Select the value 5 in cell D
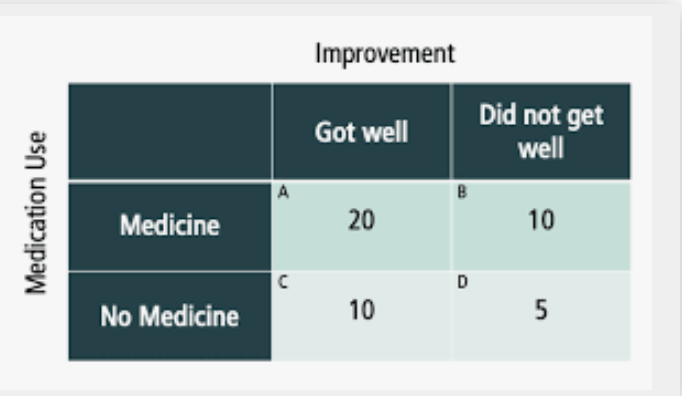682x396 pixels. pyautogui.click(x=541, y=310)
